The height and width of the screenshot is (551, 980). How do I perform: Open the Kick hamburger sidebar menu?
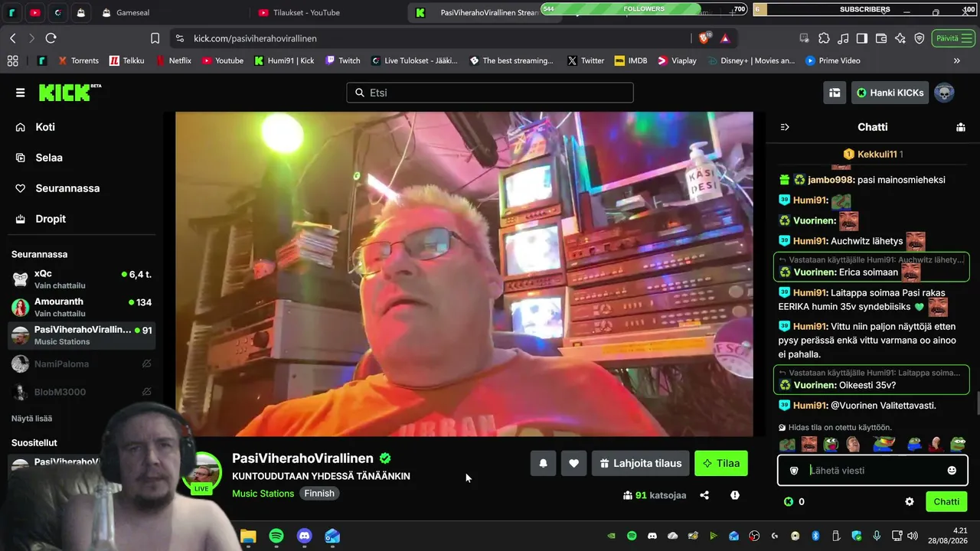point(21,93)
